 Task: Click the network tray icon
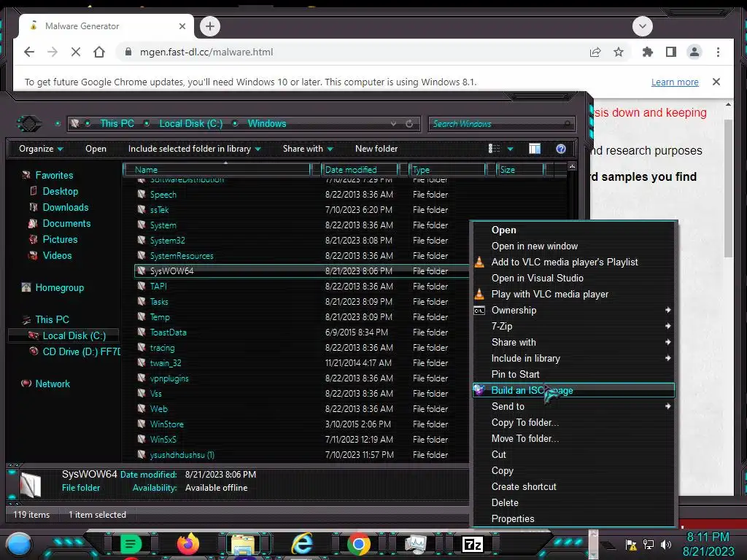[x=648, y=544]
